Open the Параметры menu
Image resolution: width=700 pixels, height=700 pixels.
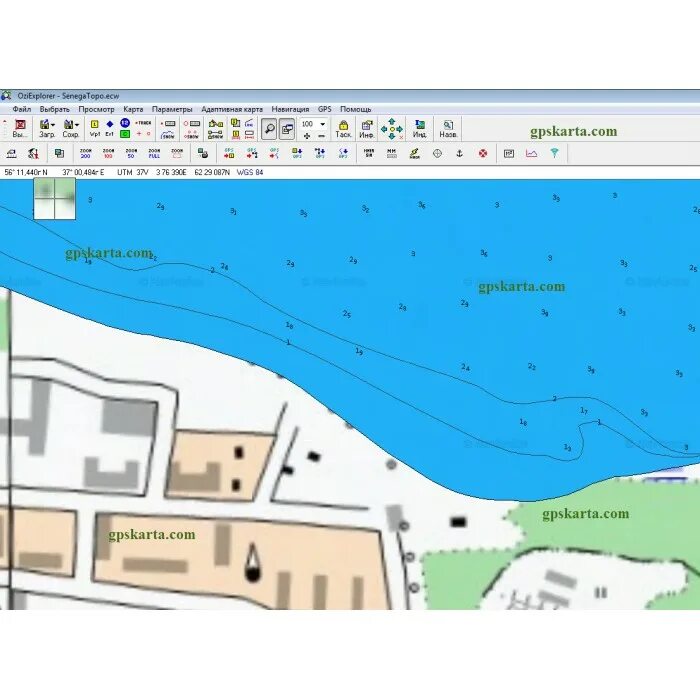coord(172,109)
